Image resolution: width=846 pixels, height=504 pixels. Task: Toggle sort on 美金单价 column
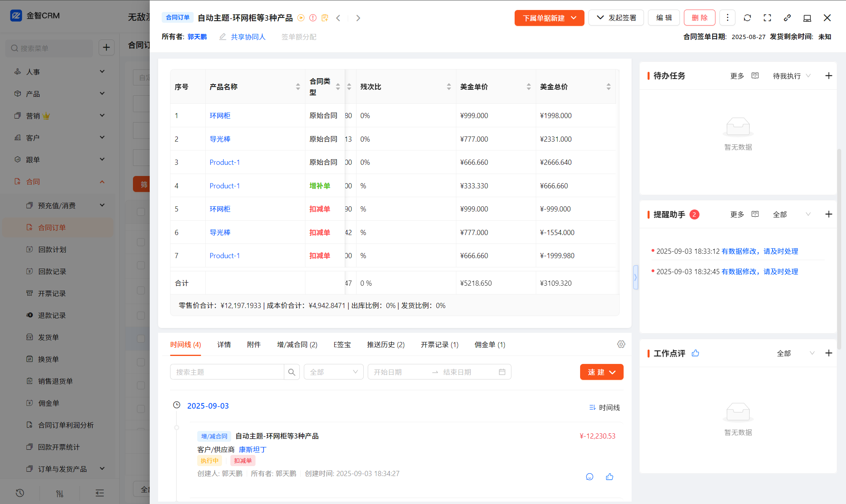[x=529, y=87]
